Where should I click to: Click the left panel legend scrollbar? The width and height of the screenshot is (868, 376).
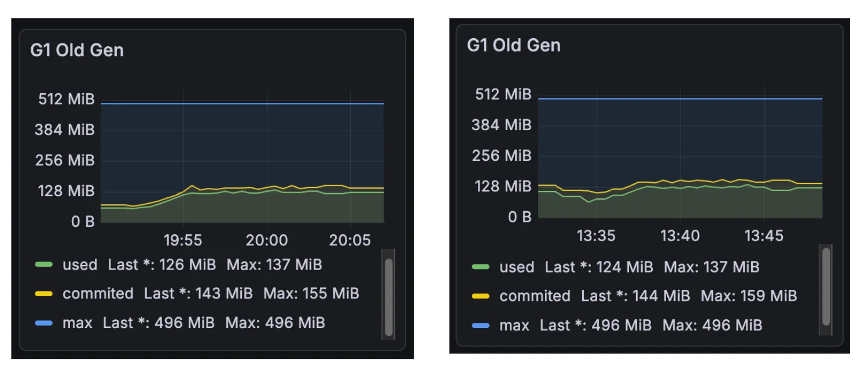click(x=389, y=295)
